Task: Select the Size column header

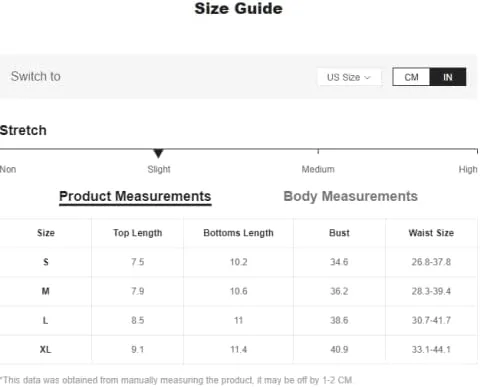Action: pyautogui.click(x=46, y=233)
